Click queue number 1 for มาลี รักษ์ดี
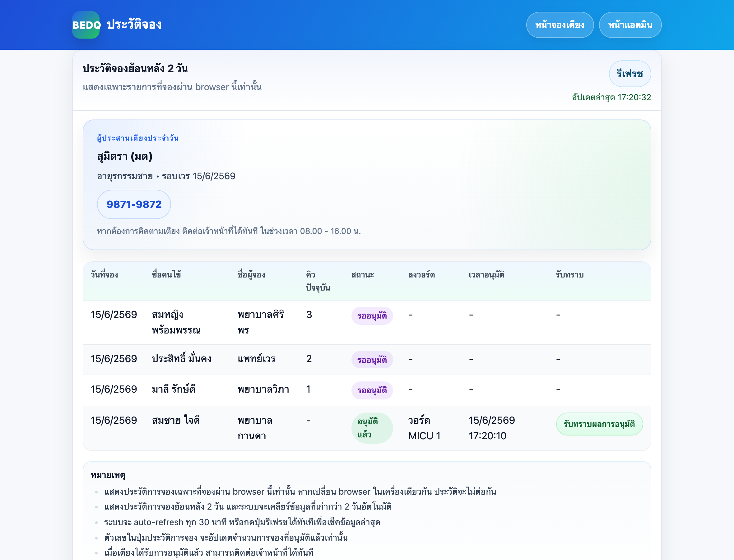Image resolution: width=734 pixels, height=560 pixels. [x=308, y=389]
